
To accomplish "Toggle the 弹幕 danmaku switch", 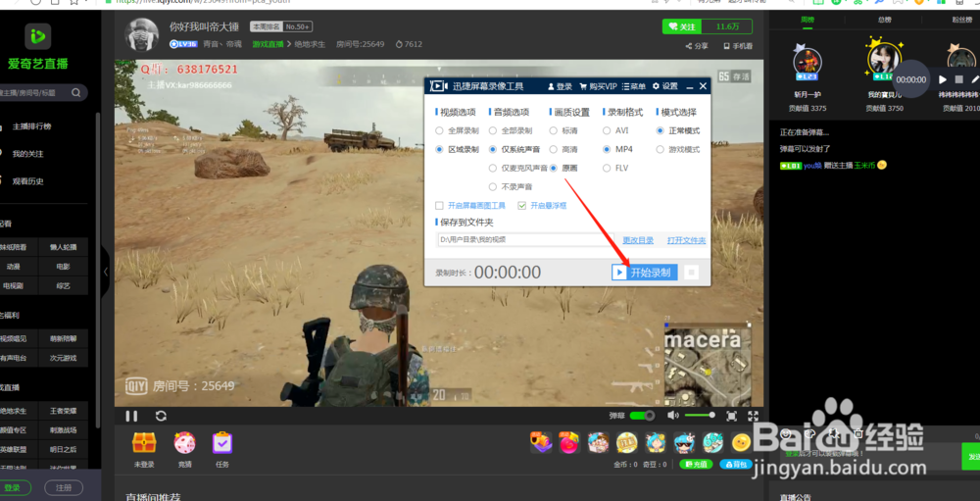I will click(642, 416).
